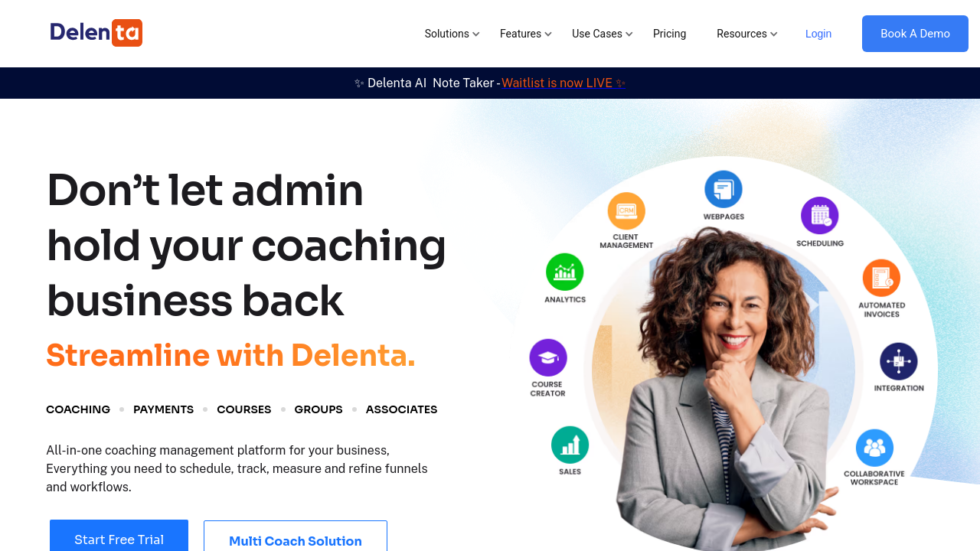Click the Waitlist is now LIVE link
Image resolution: width=980 pixels, height=551 pixels.
(557, 83)
